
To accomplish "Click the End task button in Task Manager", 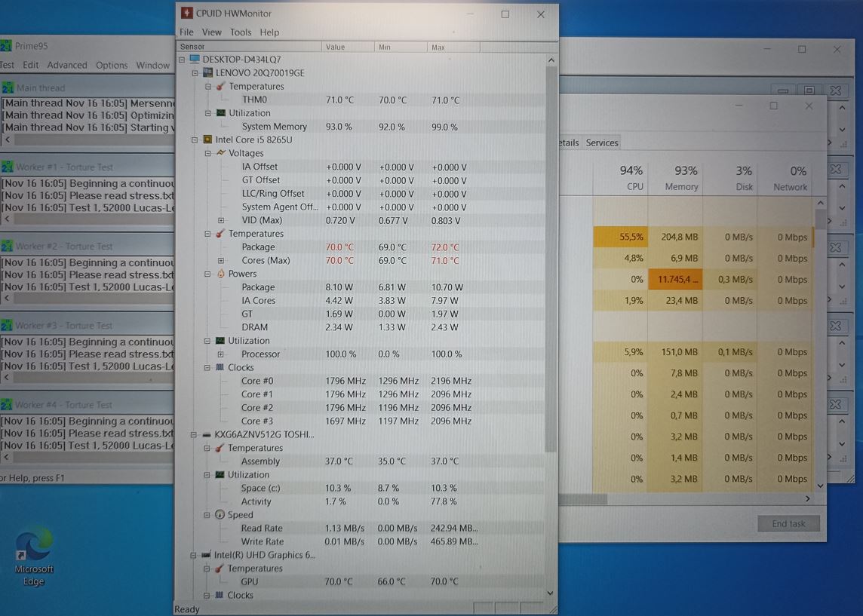I will (788, 523).
